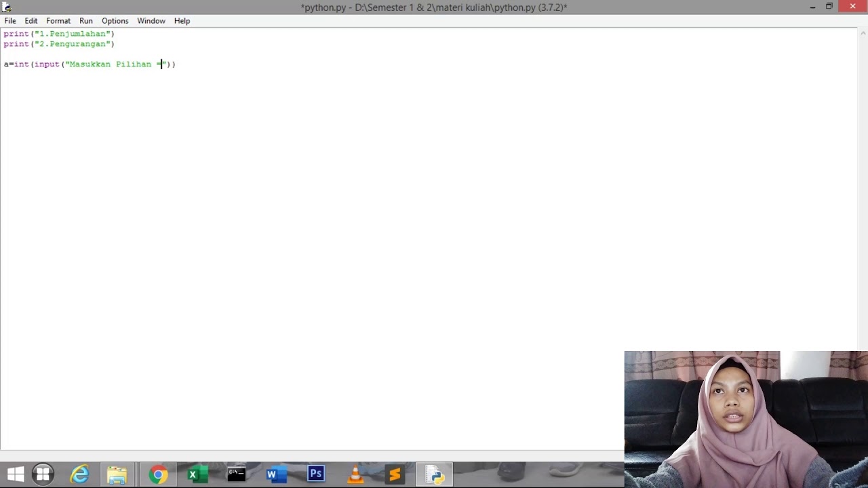This screenshot has width=868, height=488.
Task: Open the Edit menu
Action: pyautogui.click(x=31, y=21)
